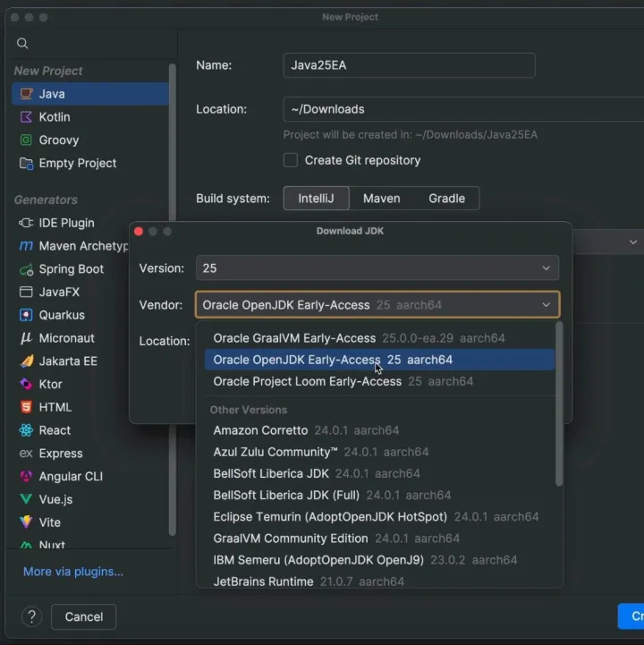Close the Download JDK dialog
Viewport: 644px width, 645px height.
pos(139,231)
